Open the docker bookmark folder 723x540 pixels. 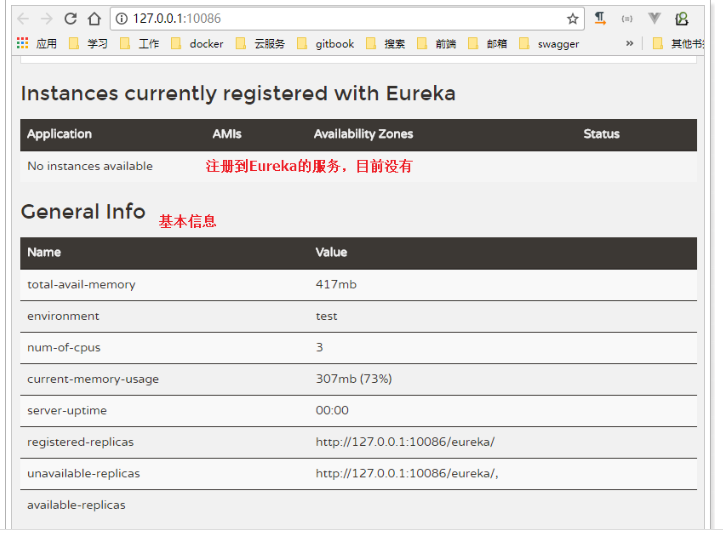pos(197,44)
